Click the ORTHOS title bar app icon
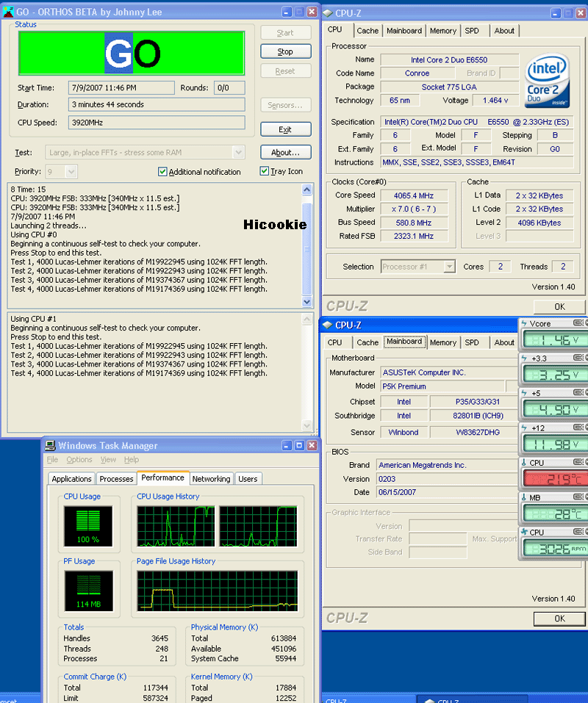Screen dimensions: 588x703 point(7,12)
